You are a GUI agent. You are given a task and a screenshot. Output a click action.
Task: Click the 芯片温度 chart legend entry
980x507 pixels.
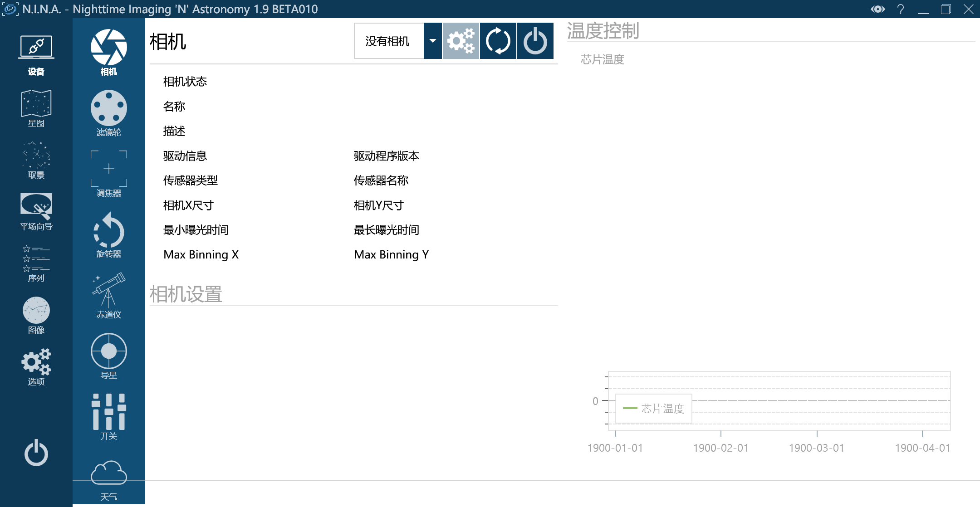[x=654, y=409]
